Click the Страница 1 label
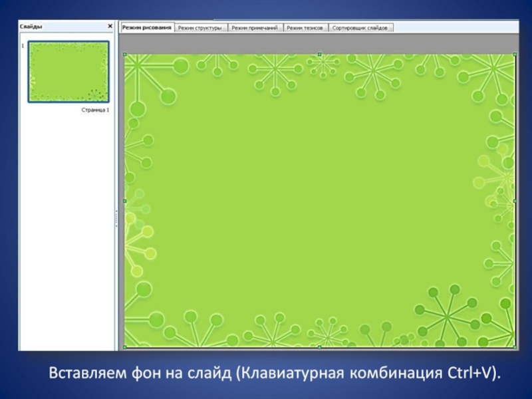 (95, 110)
